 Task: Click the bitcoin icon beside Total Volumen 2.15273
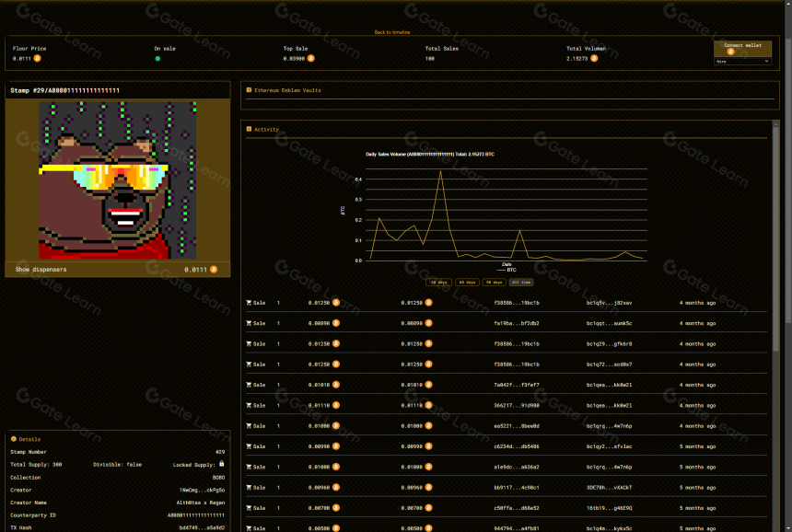(594, 58)
